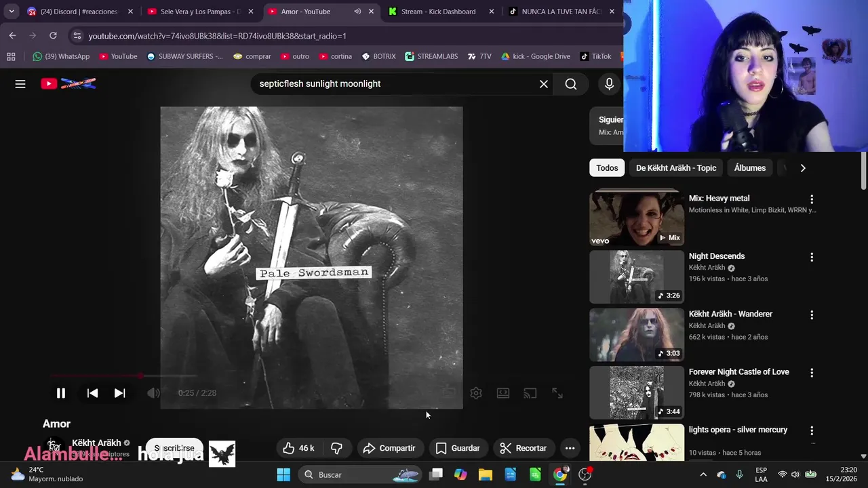
Task: Reload the current page
Action: [x=53, y=36]
